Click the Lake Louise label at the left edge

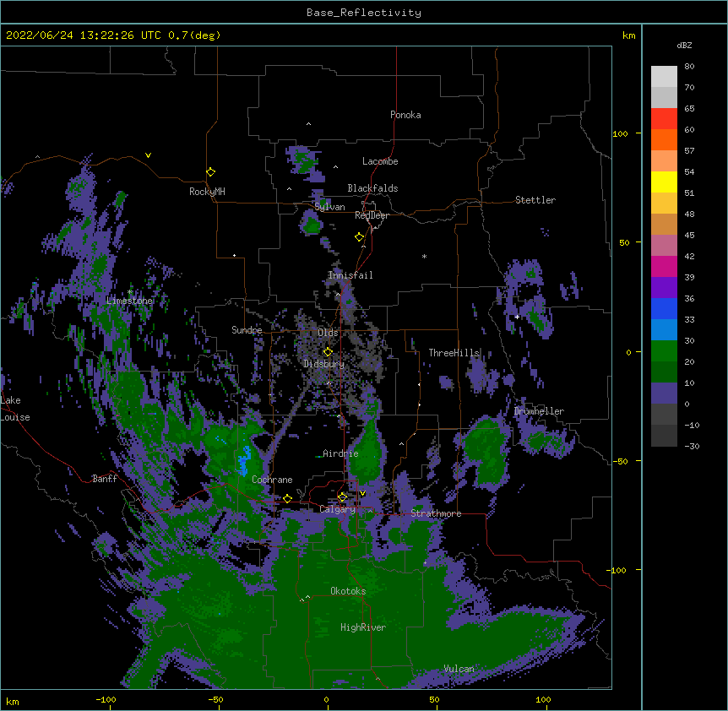point(15,409)
